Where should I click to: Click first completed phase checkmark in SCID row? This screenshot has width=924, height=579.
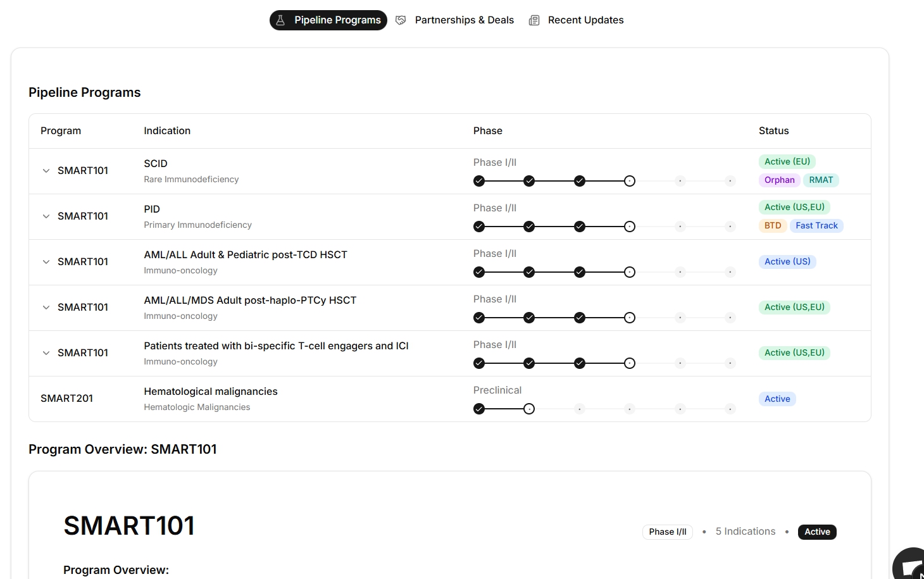[x=479, y=181]
